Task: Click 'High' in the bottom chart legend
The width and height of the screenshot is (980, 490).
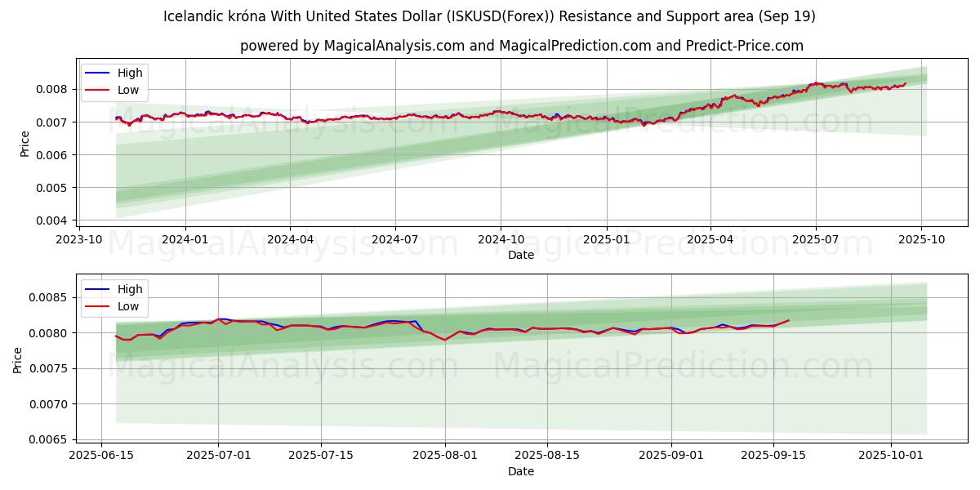Action: pos(129,289)
